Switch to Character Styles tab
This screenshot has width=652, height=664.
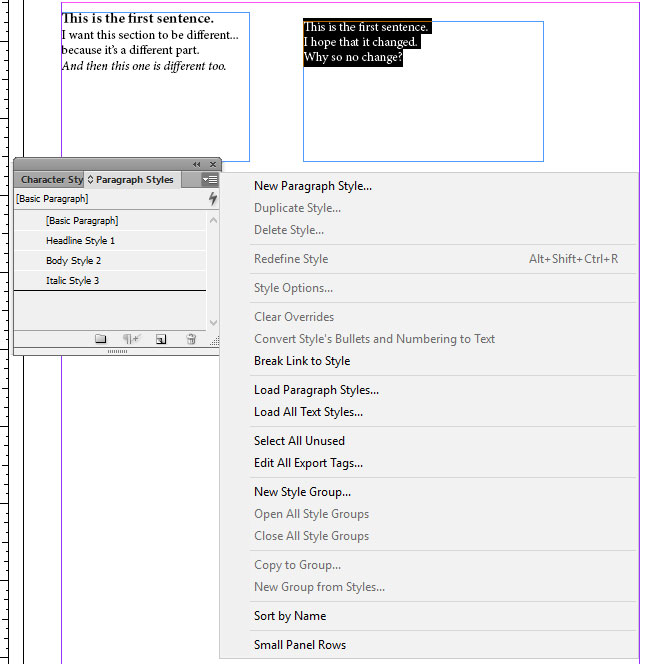click(49, 180)
